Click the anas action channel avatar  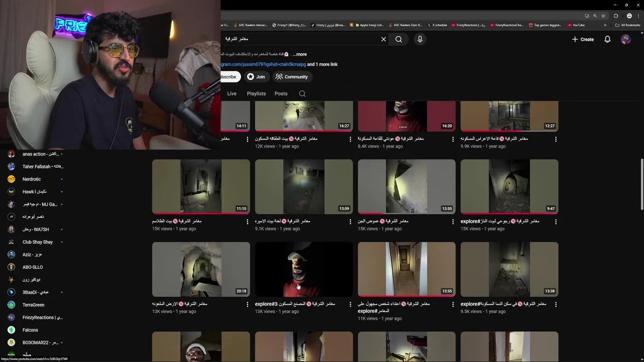coord(11,154)
